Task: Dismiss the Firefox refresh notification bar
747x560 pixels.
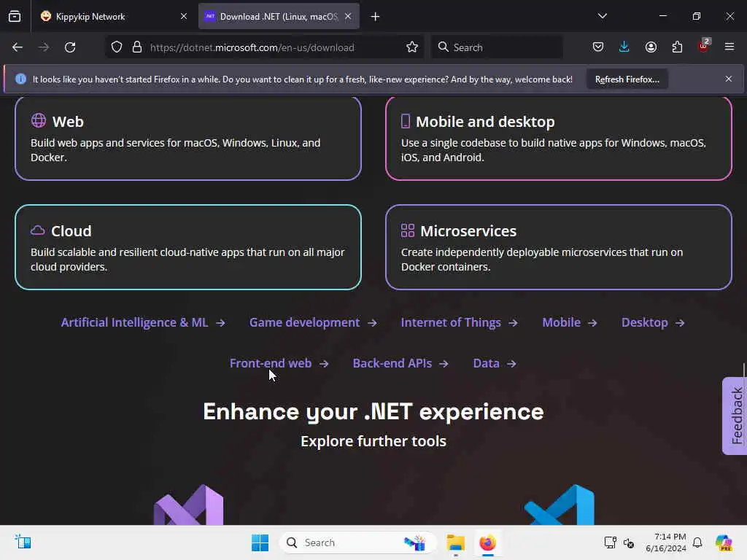Action: 729,79
